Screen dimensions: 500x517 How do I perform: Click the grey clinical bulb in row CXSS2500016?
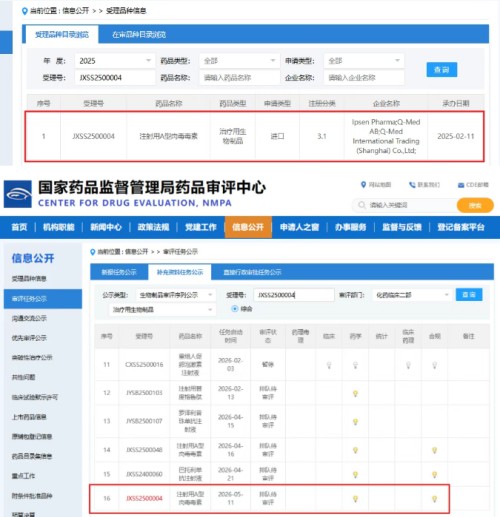(x=329, y=365)
